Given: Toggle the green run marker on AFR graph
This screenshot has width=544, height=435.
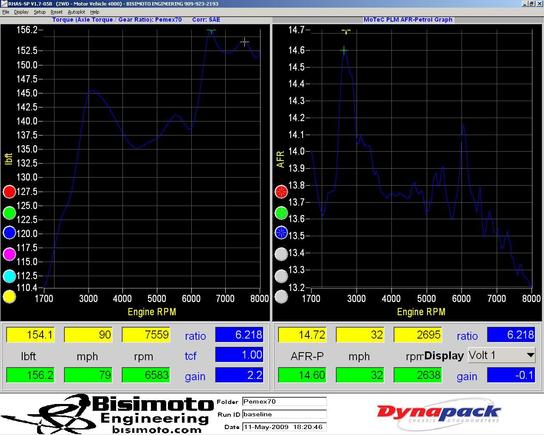Looking at the screenshot, I should 281,213.
